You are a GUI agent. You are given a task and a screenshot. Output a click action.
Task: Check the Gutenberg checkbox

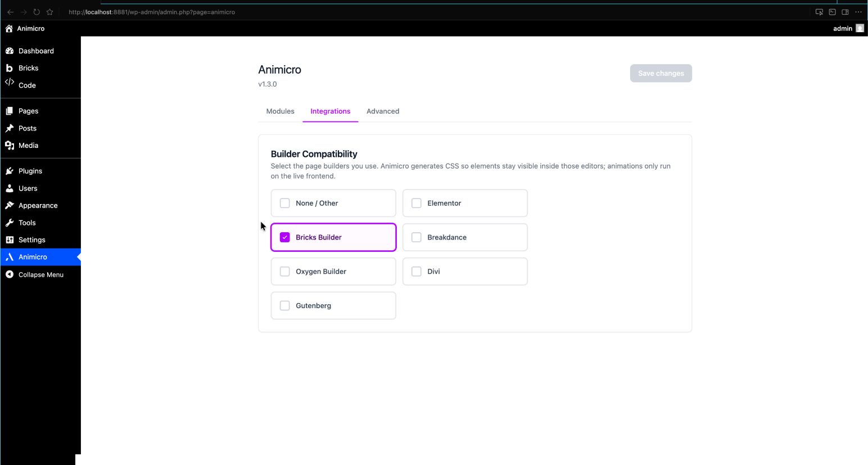coord(285,305)
